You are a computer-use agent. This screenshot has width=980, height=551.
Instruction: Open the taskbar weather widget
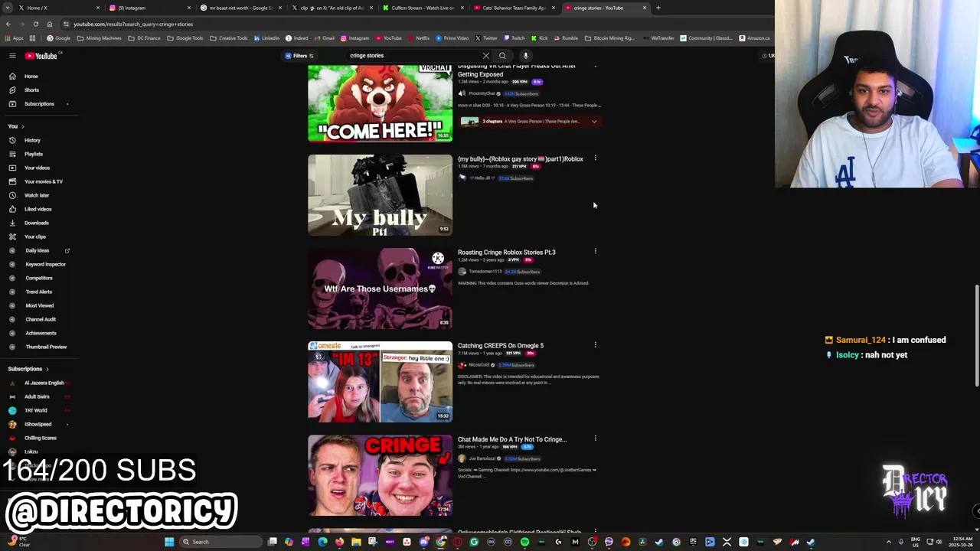[x=23, y=541]
